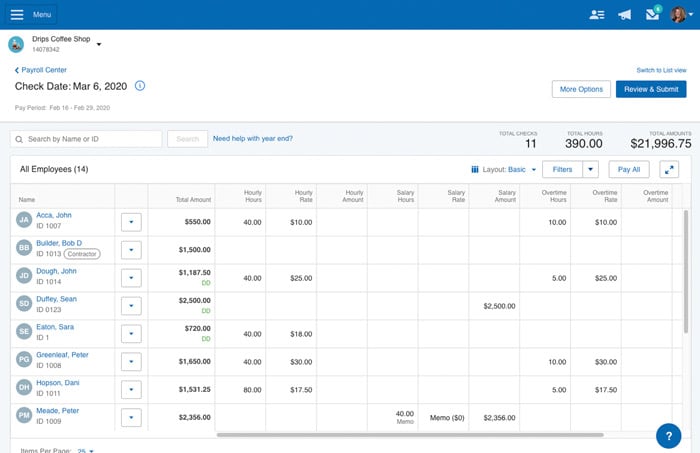Click Sean Duffey's salary amount $2,500.00 cell
Viewport: 700px width, 453px height.
[x=494, y=306]
